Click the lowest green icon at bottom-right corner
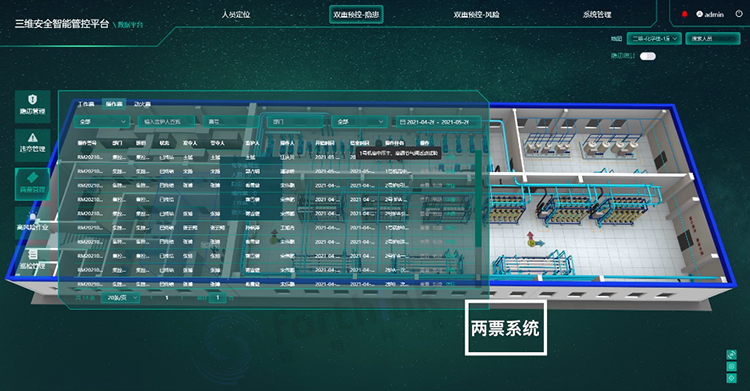Viewport: 750px width, 391px height. [x=731, y=378]
